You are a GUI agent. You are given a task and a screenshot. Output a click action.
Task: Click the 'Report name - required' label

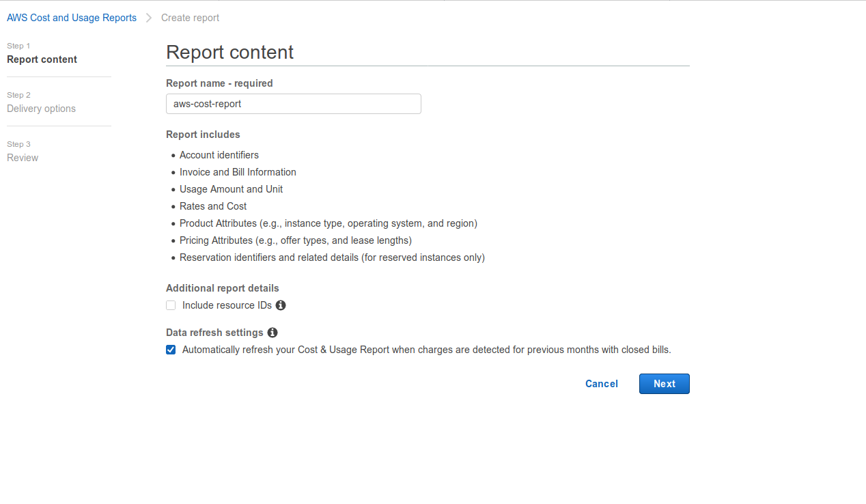219,83
